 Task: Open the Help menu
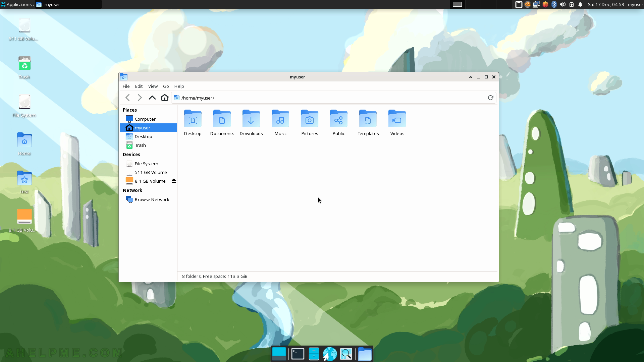[x=179, y=86]
